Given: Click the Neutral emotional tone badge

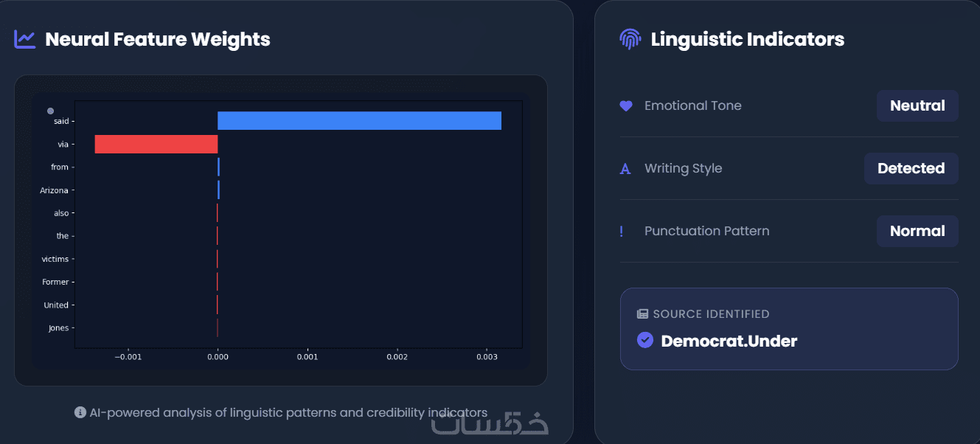Looking at the screenshot, I should (x=917, y=105).
